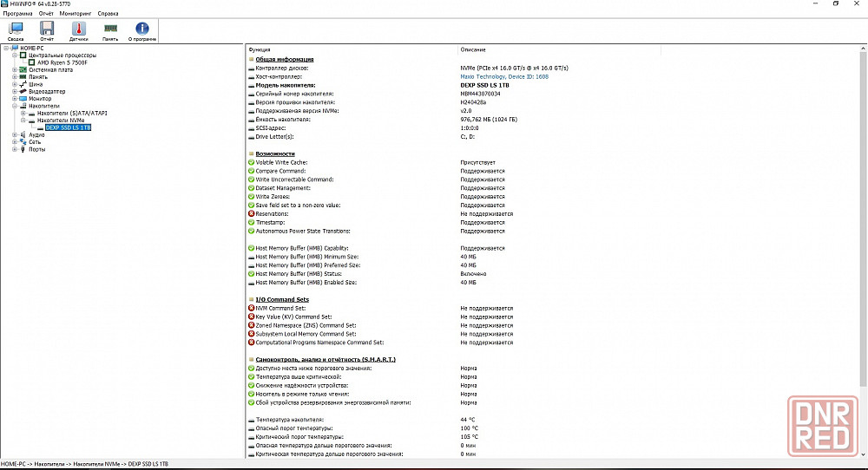This screenshot has height=470, width=868.
Task: Click the red cross icon beside Reservations
Action: [252, 213]
